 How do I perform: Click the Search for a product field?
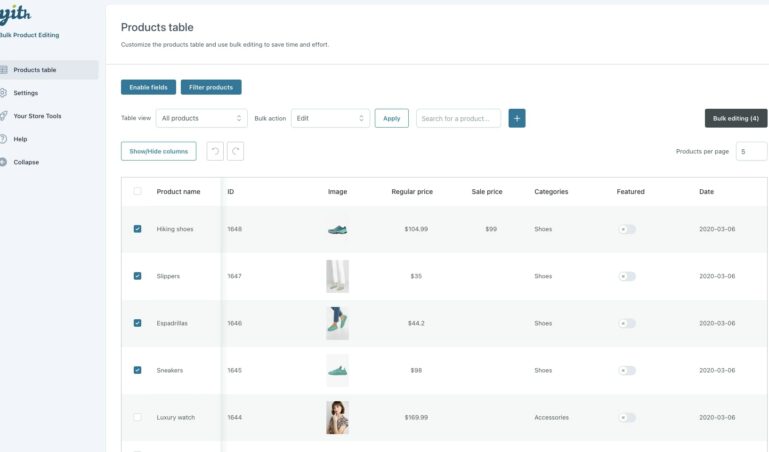[459, 118]
